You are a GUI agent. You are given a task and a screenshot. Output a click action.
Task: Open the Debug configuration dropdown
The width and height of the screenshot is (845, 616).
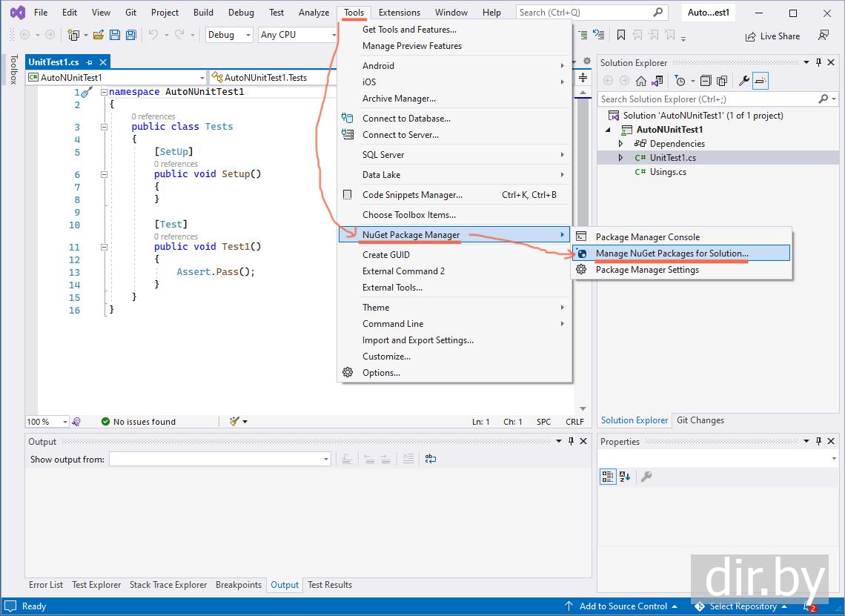click(x=229, y=35)
